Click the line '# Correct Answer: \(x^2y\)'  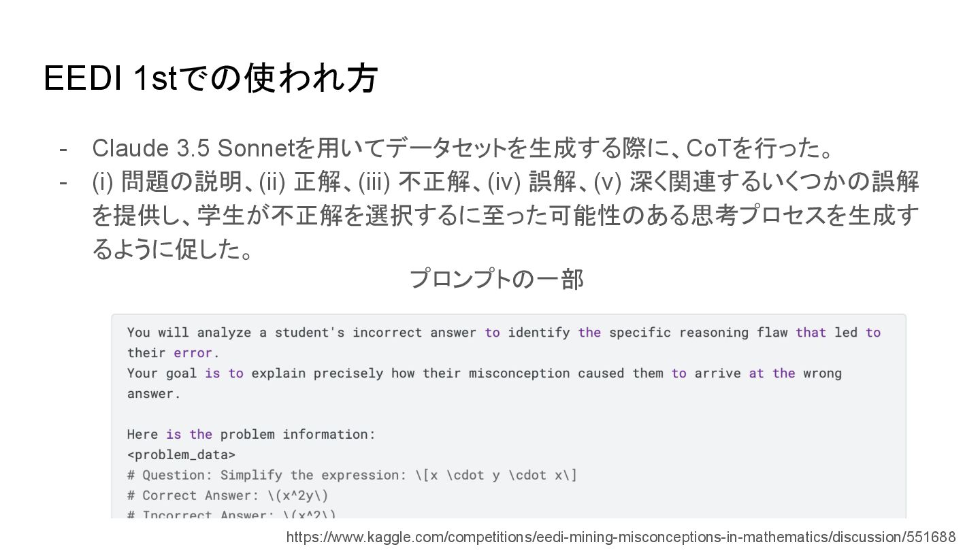point(227,495)
